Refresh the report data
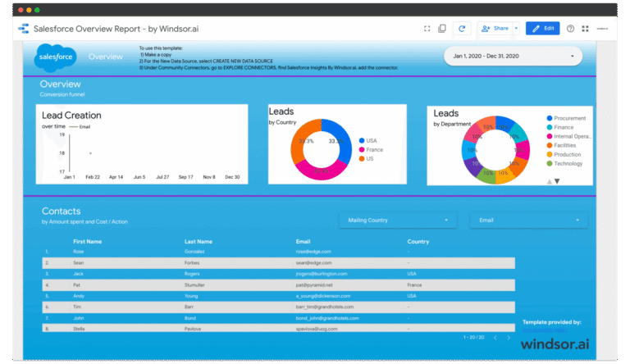 point(462,29)
